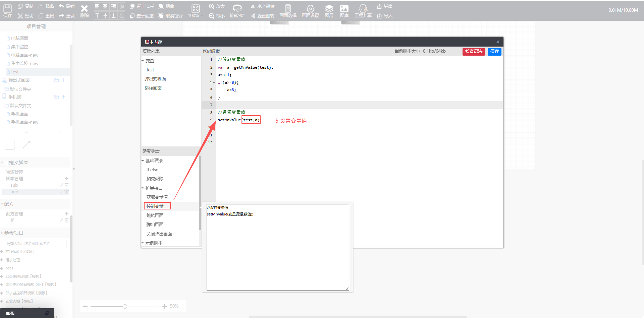The height and width of the screenshot is (318, 644).
Task: Edit the add script with its pencil icon
Action: [x=61, y=192]
